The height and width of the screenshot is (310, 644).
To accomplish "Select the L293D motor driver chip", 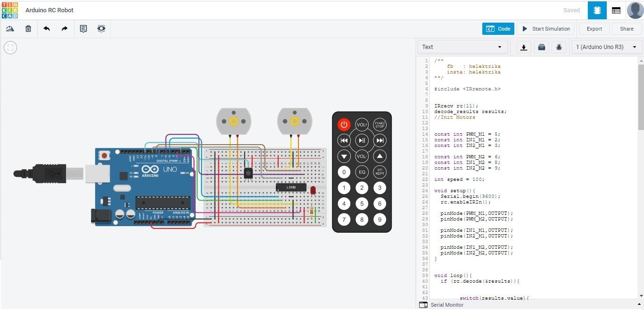I will click(291, 188).
